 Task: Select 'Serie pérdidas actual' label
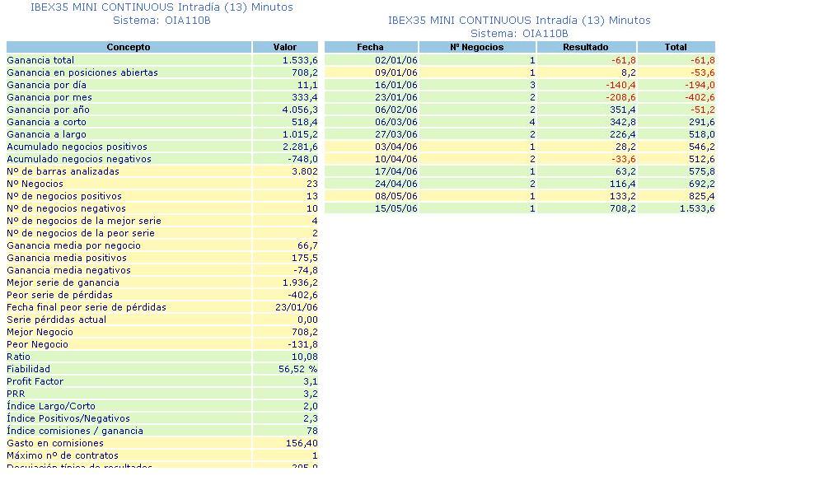(x=57, y=320)
